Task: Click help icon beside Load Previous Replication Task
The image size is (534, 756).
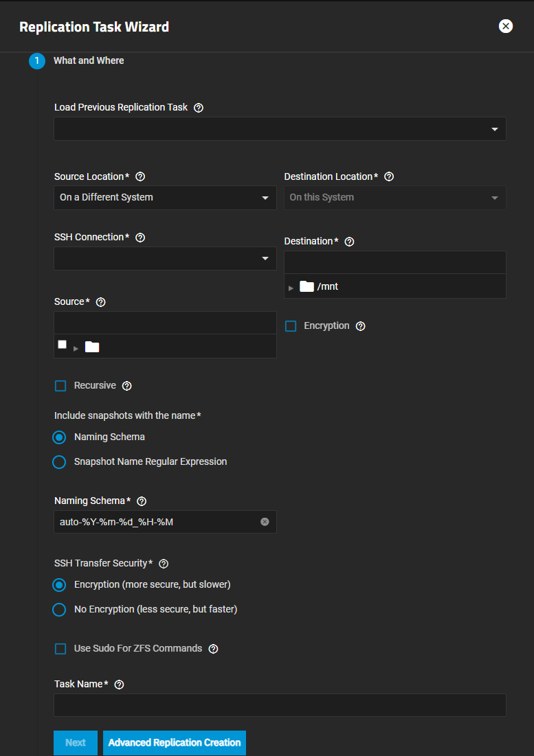Action: click(199, 108)
